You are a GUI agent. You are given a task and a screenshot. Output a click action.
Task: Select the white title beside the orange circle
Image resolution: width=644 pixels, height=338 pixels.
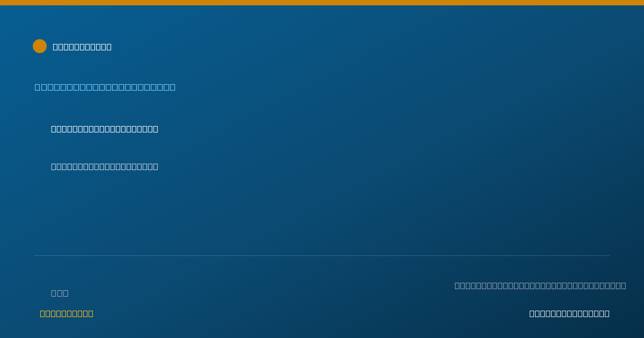(82, 47)
